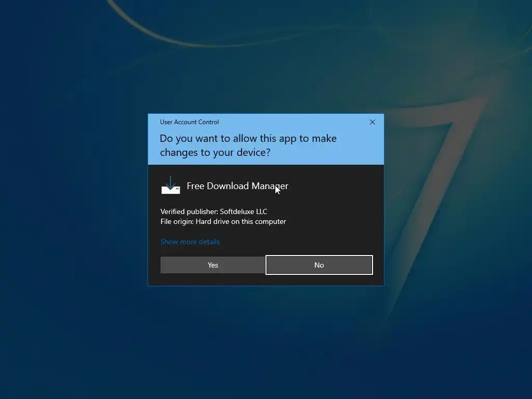The width and height of the screenshot is (532, 399).
Task: Click No to deny the app
Action: click(319, 265)
